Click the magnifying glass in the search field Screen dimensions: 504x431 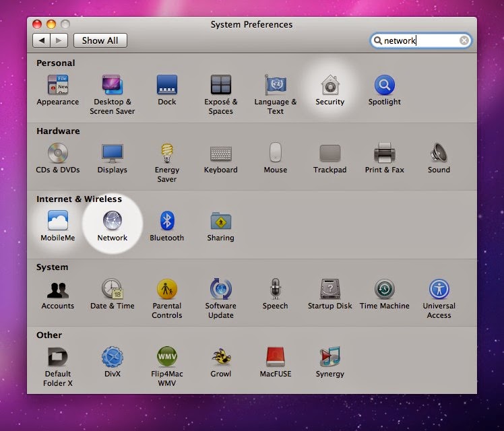click(x=378, y=40)
